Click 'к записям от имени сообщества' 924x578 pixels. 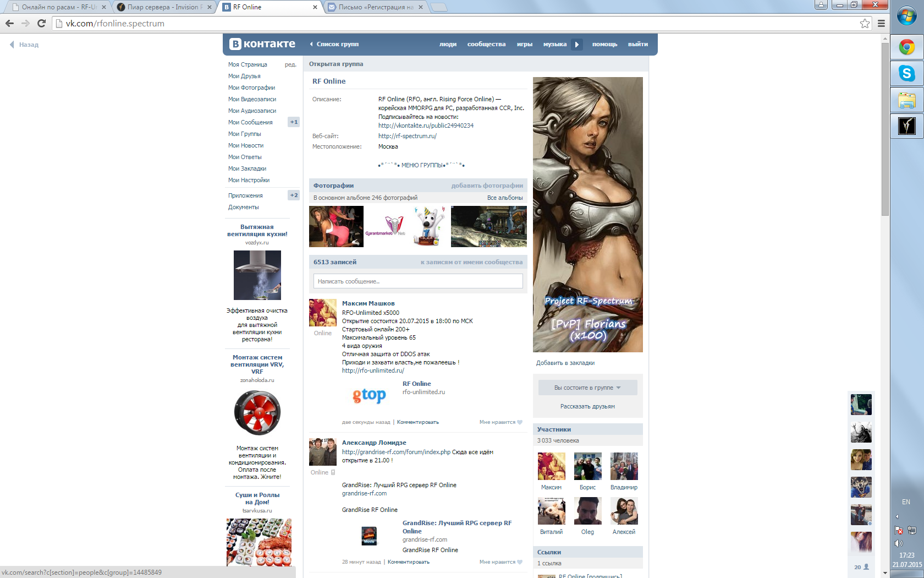(471, 262)
